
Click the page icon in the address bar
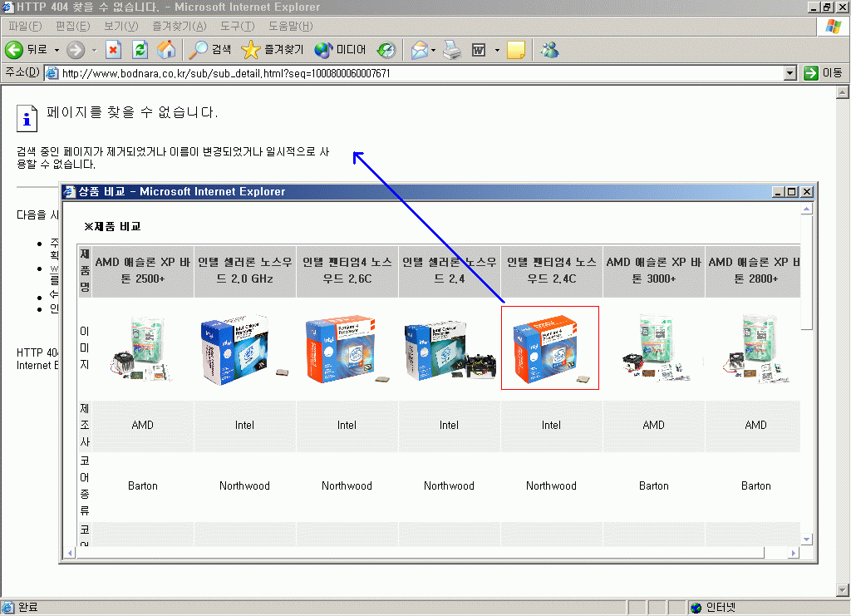(52, 73)
